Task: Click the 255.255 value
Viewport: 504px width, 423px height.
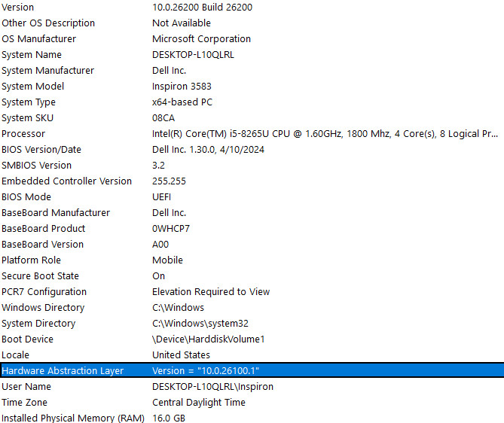Action: (x=169, y=181)
